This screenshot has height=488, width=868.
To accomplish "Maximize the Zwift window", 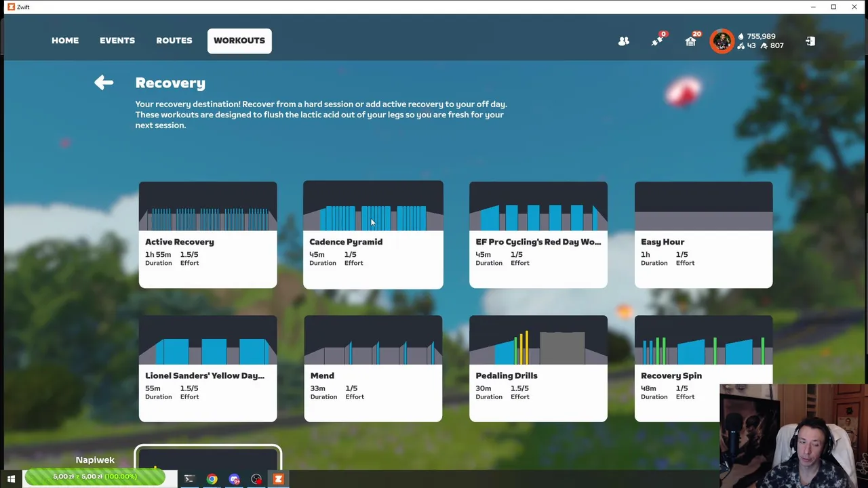I will coord(833,7).
